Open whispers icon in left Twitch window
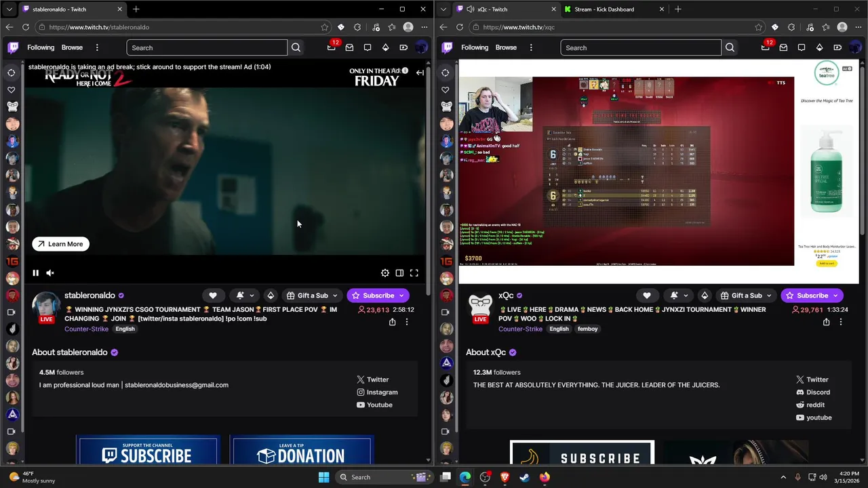 368,47
